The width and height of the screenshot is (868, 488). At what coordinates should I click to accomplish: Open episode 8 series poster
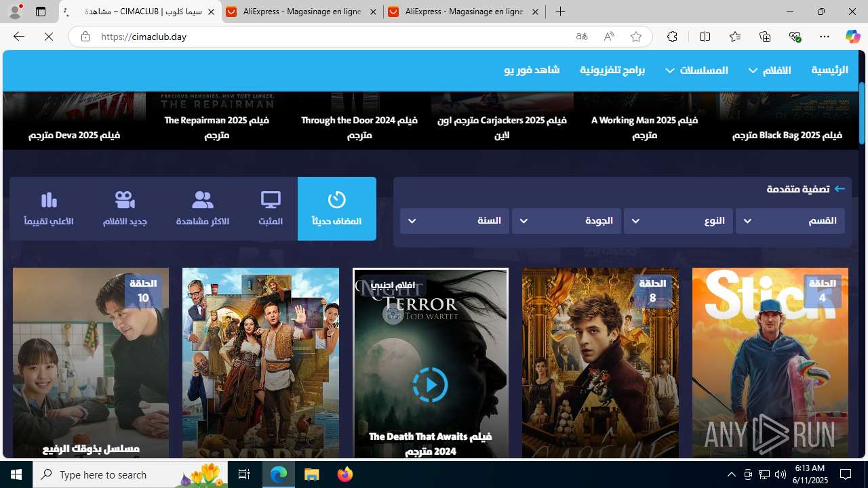tap(600, 363)
